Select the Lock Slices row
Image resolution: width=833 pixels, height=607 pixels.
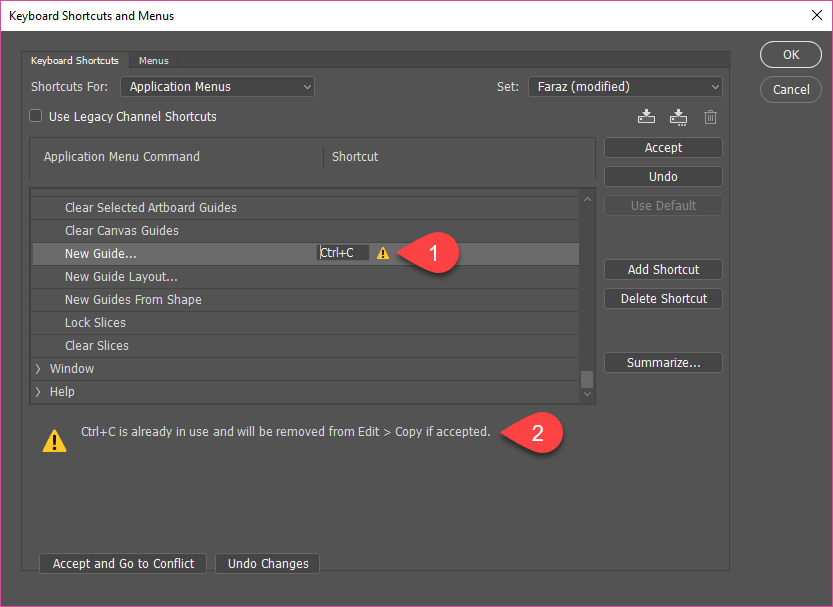click(x=305, y=322)
